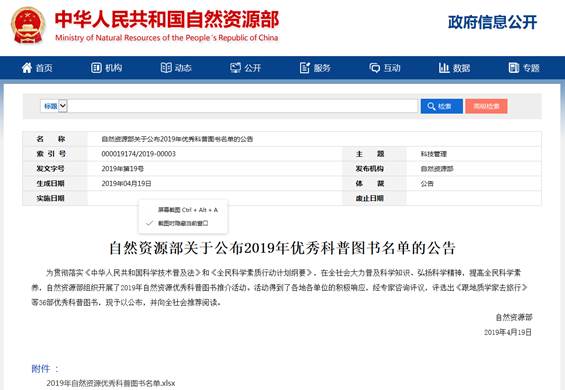The width and height of the screenshot is (565, 390).
Task: Download 2019年自然资源优秀科普图书名单.xlsx attachment
Action: pyautogui.click(x=111, y=383)
